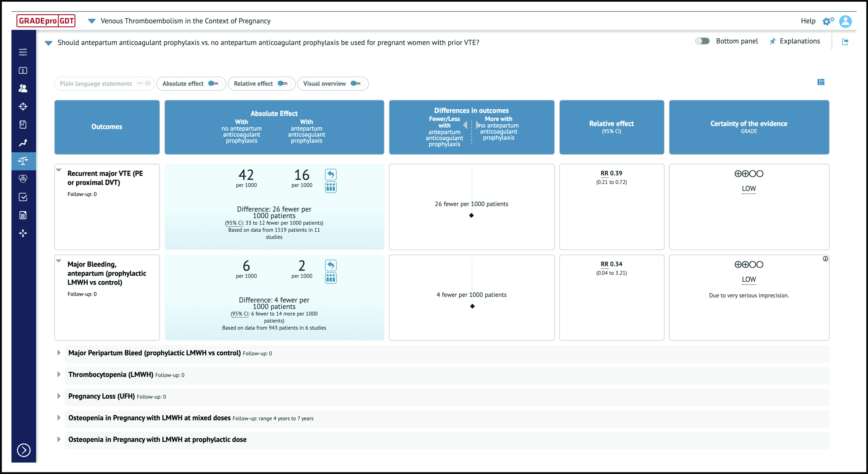Open the references book sidebar icon
This screenshot has width=868, height=474.
click(x=23, y=125)
